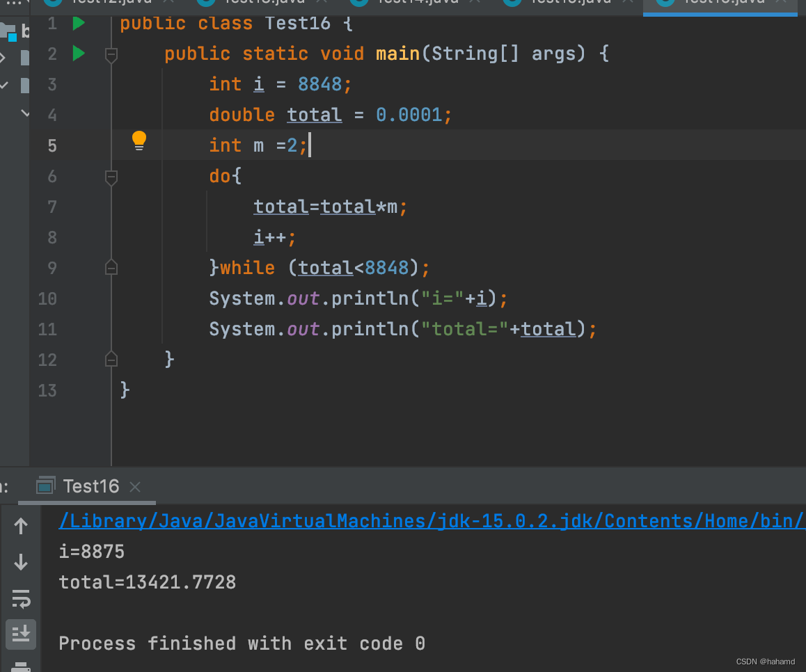This screenshot has width=806, height=672.
Task: Place cursor on 'main' method name
Action: pos(397,54)
